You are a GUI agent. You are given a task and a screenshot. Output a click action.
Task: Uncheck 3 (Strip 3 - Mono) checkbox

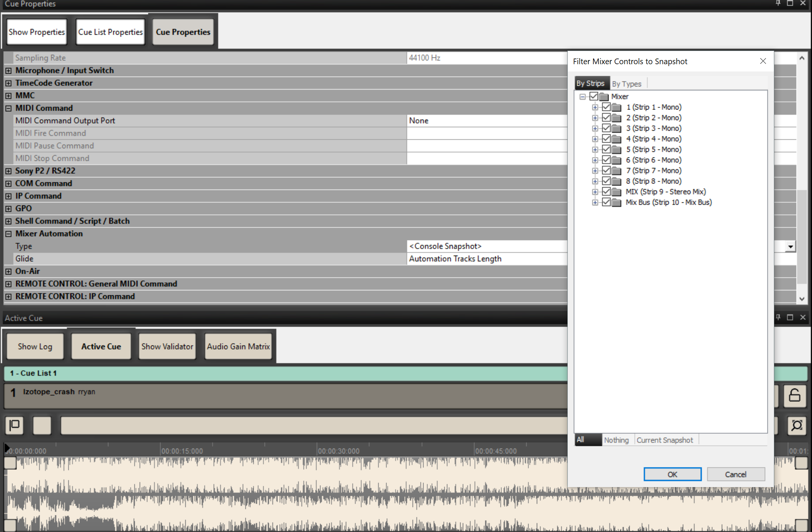[606, 128]
